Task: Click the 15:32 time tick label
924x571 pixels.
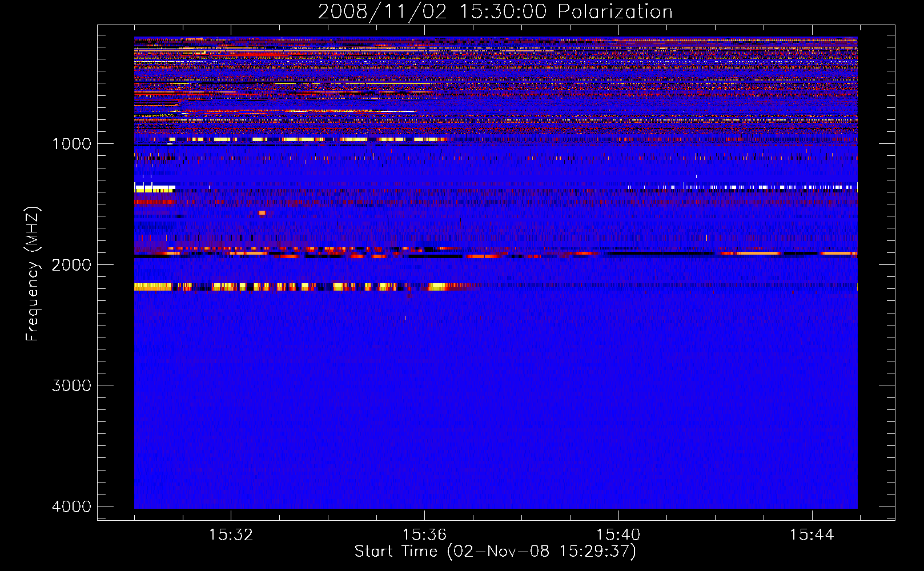Action: pos(231,535)
